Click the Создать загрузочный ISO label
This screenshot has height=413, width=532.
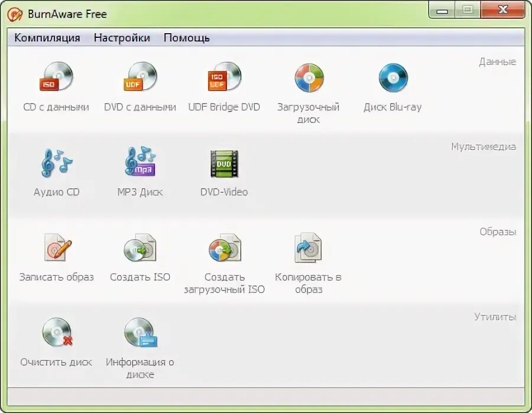(x=224, y=283)
